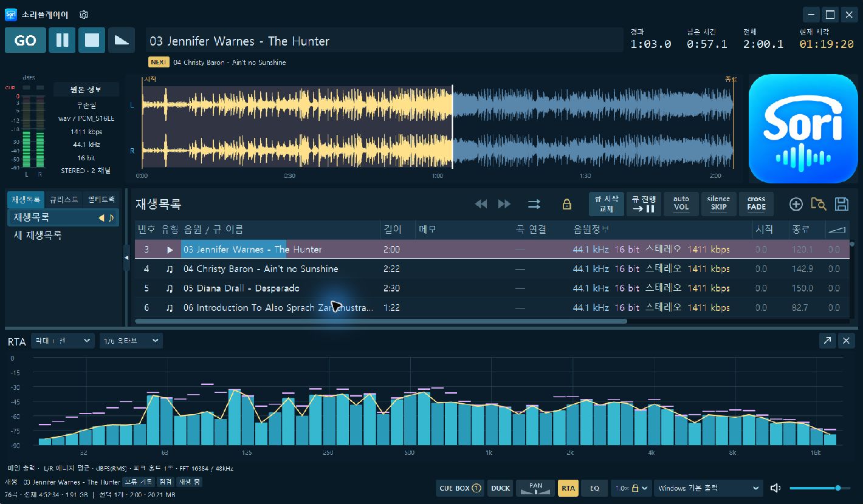Toggle cross FADE
Image resolution: width=863 pixels, height=504 pixels.
(x=756, y=203)
